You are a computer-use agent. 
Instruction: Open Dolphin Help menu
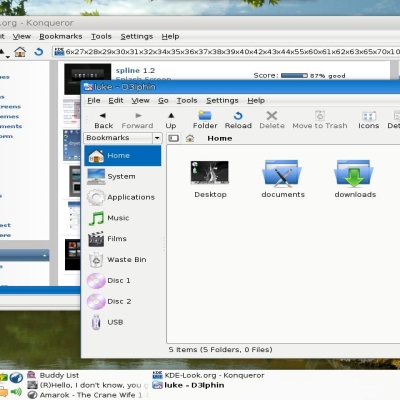(256, 100)
